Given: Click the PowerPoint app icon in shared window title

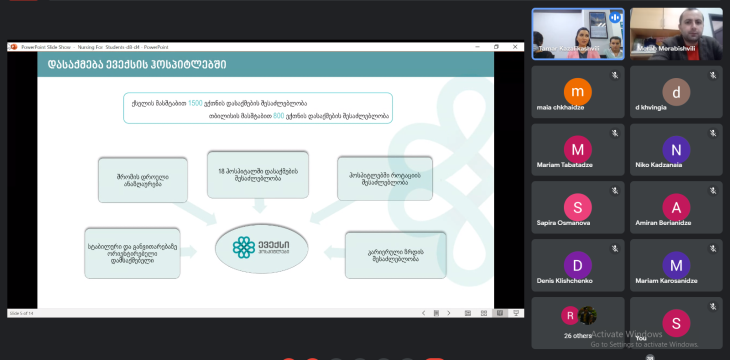Looking at the screenshot, I should [x=14, y=47].
